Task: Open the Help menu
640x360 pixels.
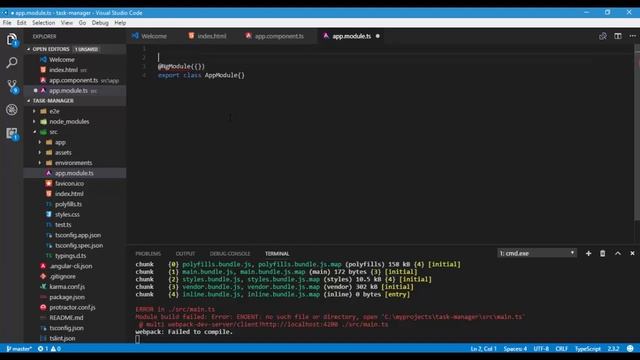Action: (120, 23)
